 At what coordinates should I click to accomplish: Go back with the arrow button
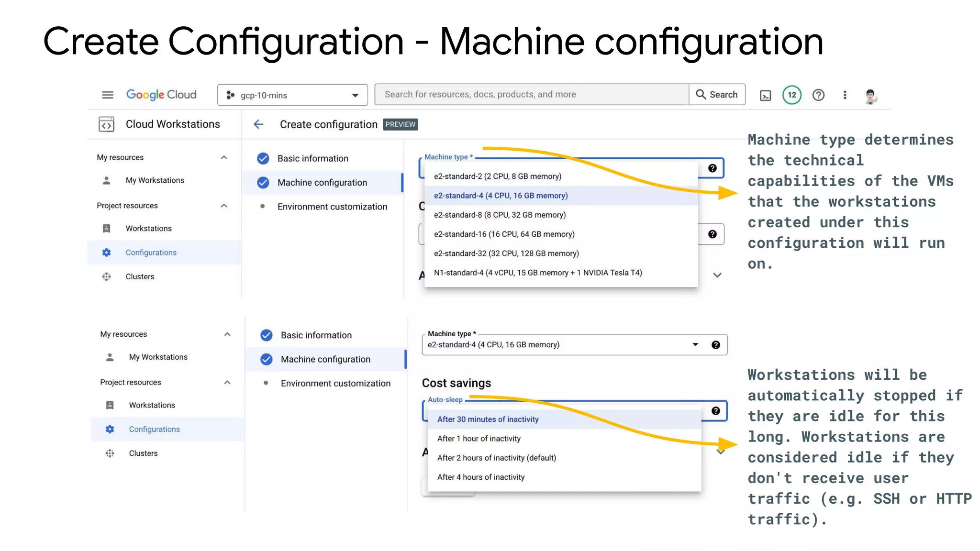[258, 124]
